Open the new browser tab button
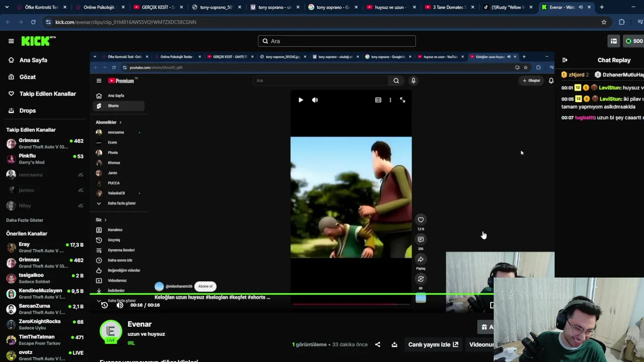 [602, 7]
